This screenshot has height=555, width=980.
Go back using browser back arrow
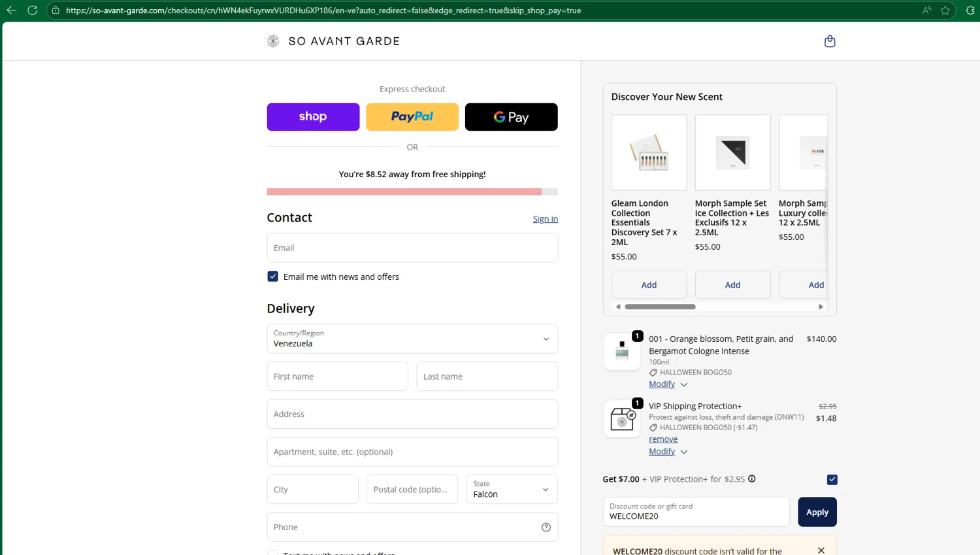click(11, 10)
